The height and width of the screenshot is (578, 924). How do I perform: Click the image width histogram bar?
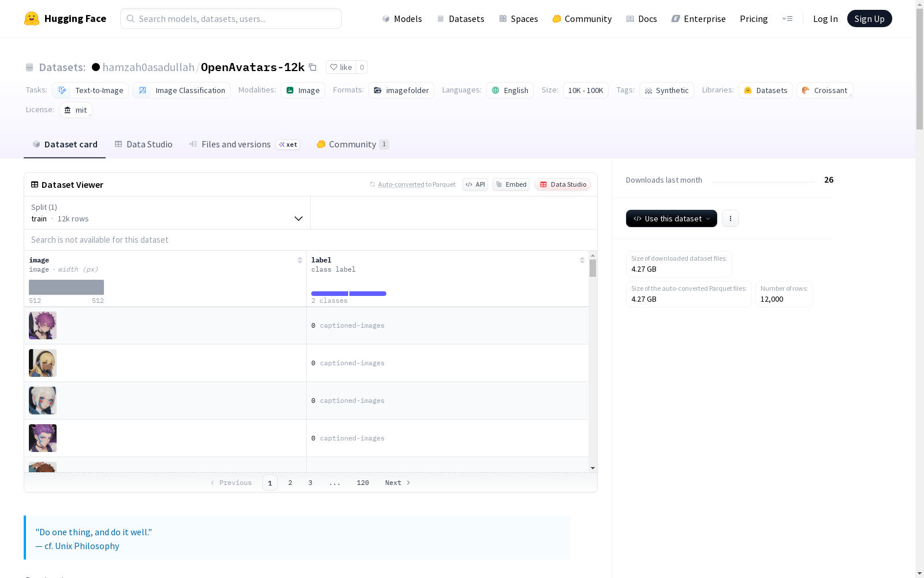coord(66,287)
